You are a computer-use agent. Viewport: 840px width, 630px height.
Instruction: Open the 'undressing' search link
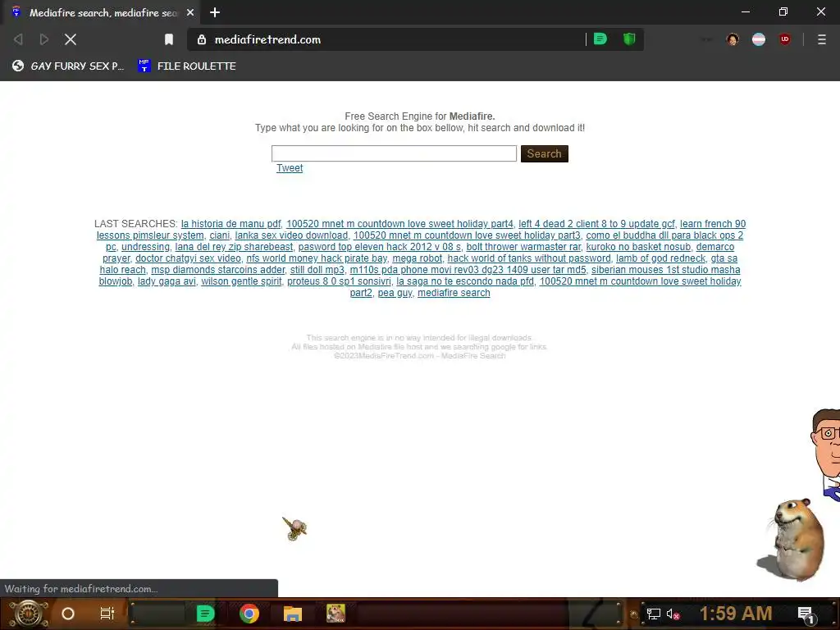click(x=145, y=247)
